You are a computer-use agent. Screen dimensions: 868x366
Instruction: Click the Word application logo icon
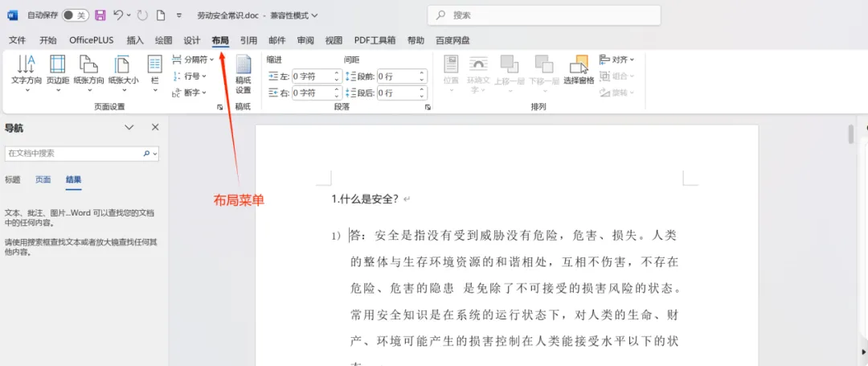[13, 15]
